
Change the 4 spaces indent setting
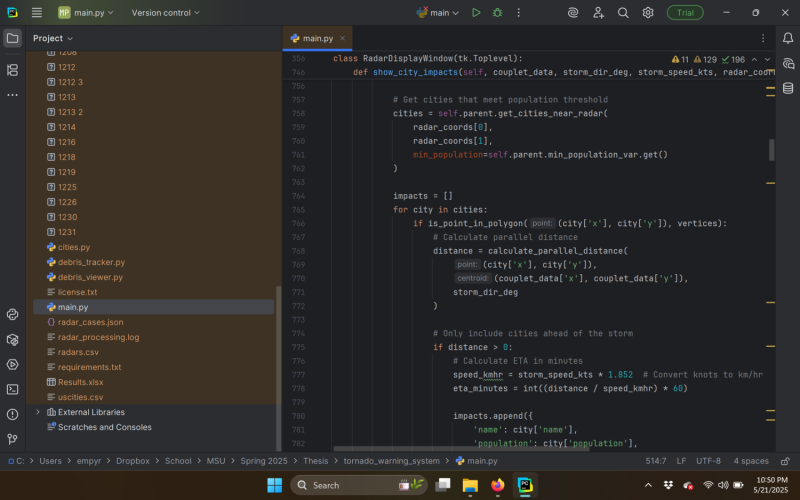point(751,461)
